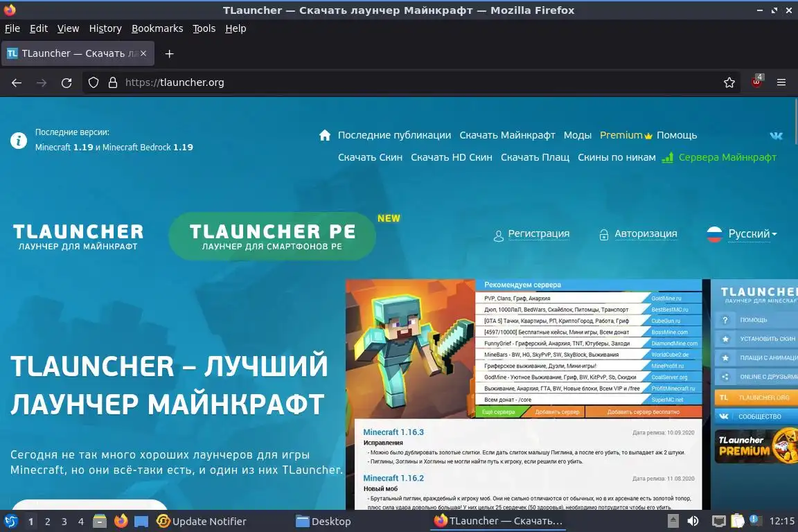Open the Firefox hamburger menu

point(781,82)
